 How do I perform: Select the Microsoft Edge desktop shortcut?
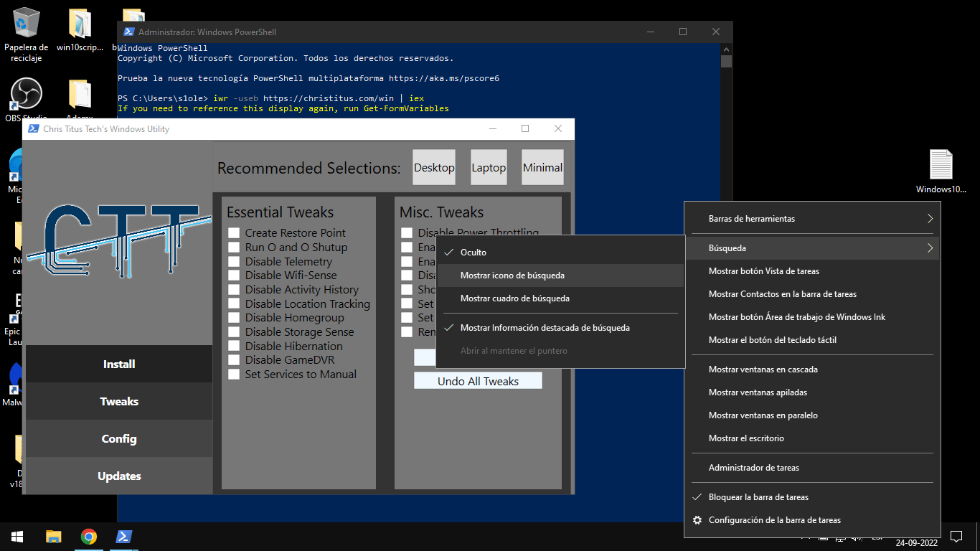click(15, 175)
